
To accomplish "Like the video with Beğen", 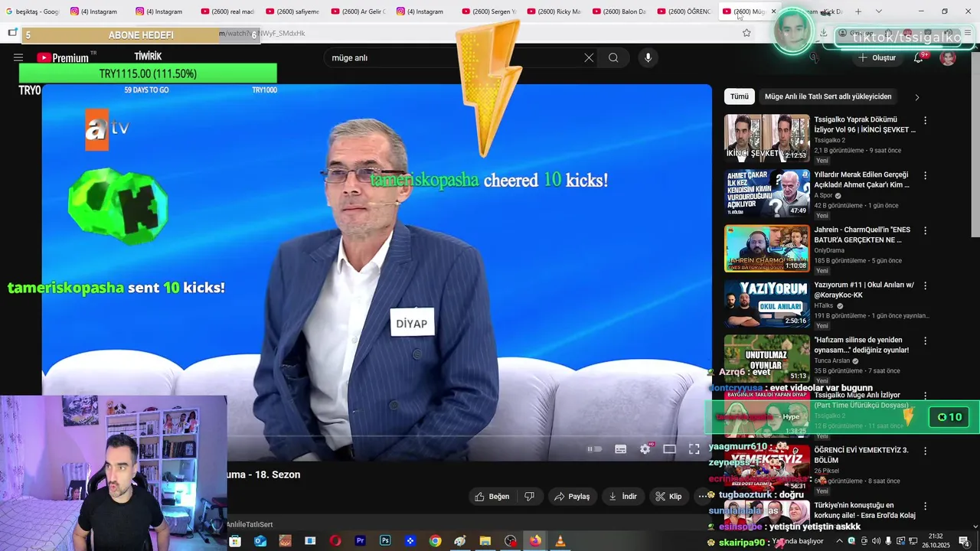I will pos(492,497).
